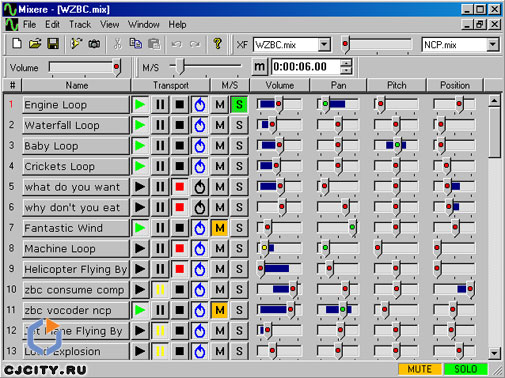Unmute the zbc vocoder ncp track

[x=219, y=310]
